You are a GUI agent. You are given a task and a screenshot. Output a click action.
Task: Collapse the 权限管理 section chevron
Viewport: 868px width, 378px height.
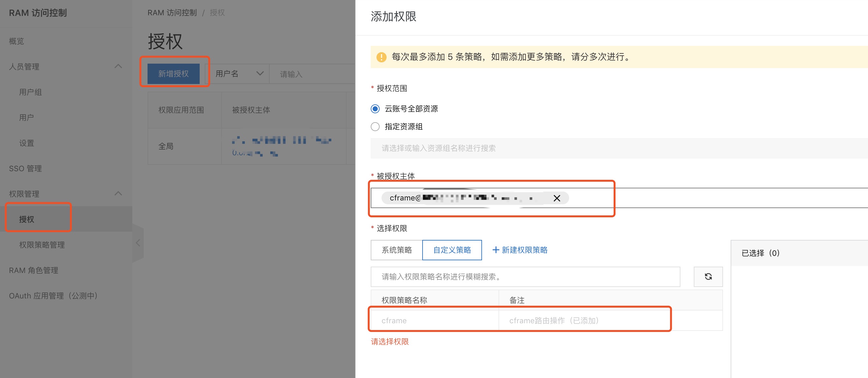tap(118, 193)
